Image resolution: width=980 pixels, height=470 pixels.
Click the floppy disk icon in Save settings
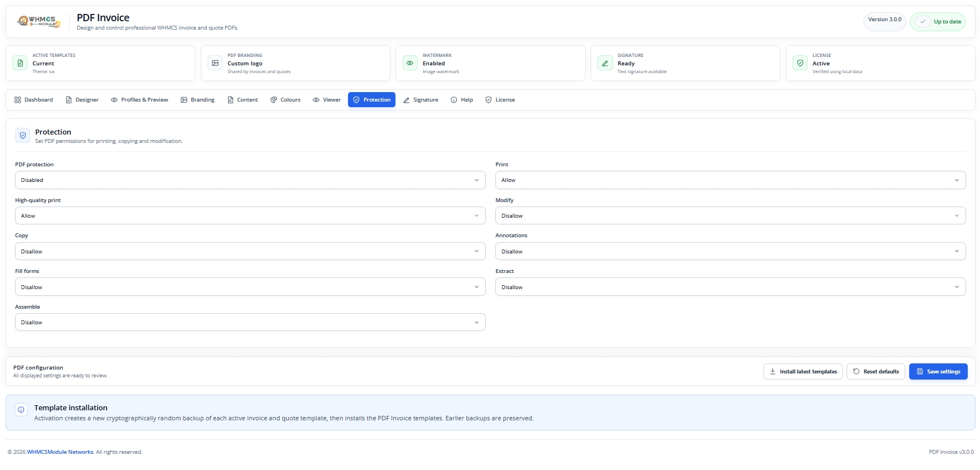point(920,371)
